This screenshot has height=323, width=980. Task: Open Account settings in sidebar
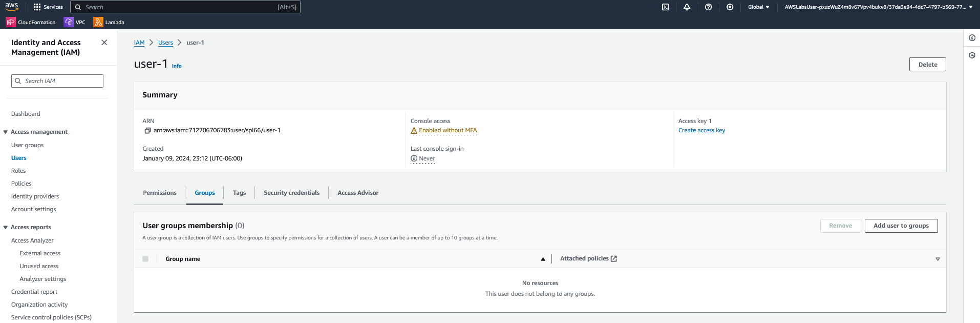click(x=34, y=209)
